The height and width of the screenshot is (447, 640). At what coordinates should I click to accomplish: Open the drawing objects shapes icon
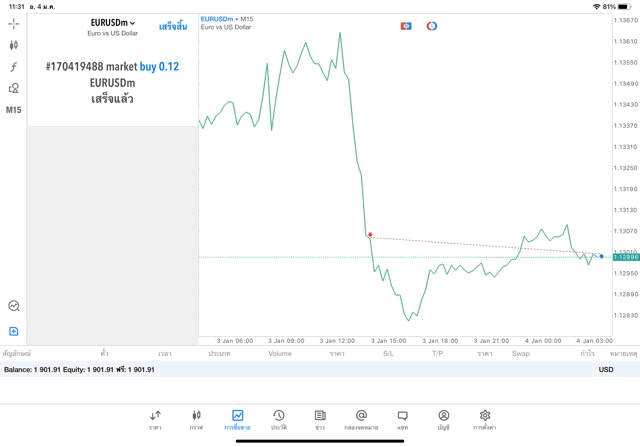(14, 88)
